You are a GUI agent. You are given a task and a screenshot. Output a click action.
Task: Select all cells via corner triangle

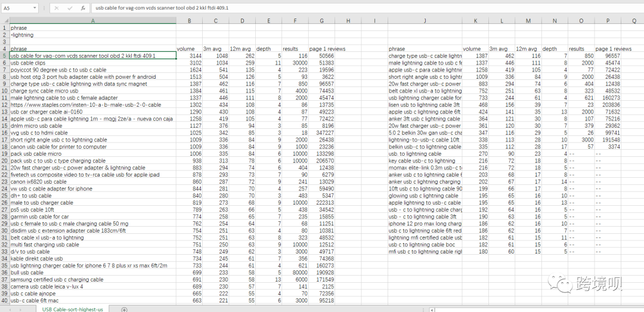[5, 20]
